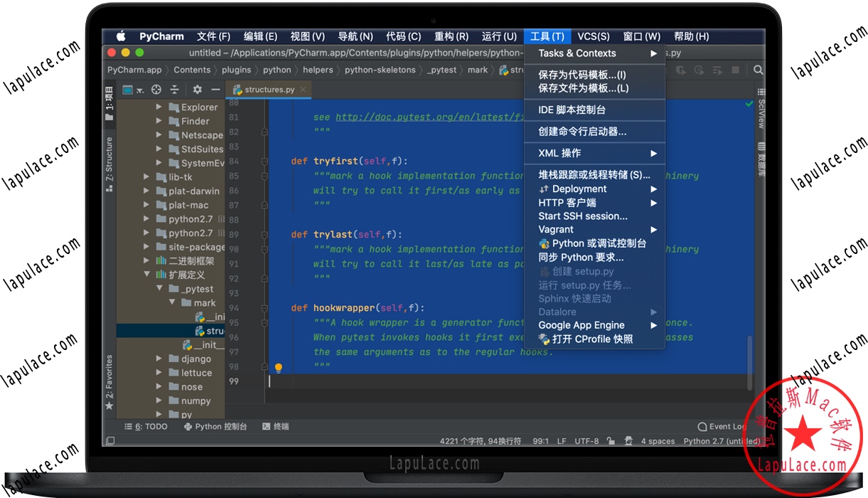
Task: Select the structures.py editor tab
Action: point(269,90)
